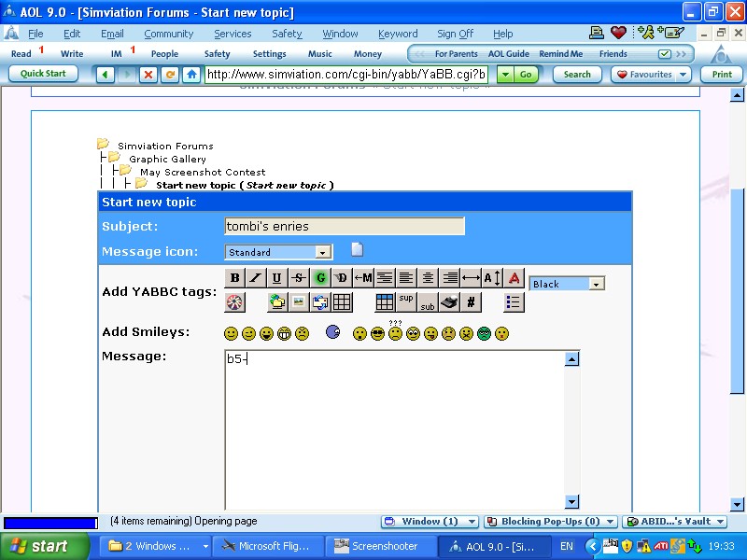
Task: Click the Subject input field
Action: click(345, 226)
